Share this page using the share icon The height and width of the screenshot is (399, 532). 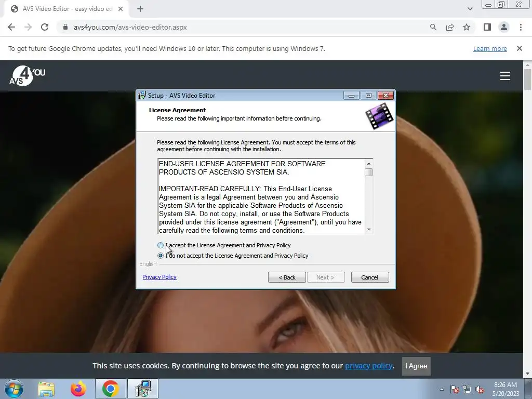coord(450,27)
